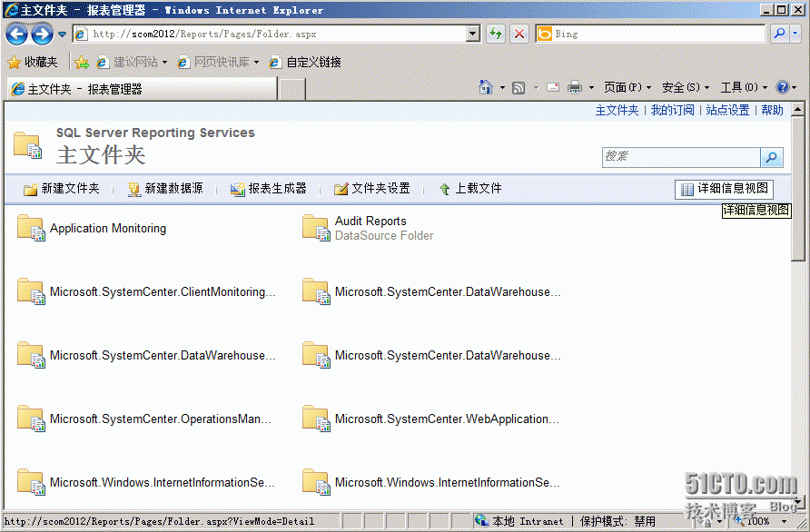Screen dimensions: 810x532
Task: Click the ClientMonitoring folder icon
Action: [31, 291]
